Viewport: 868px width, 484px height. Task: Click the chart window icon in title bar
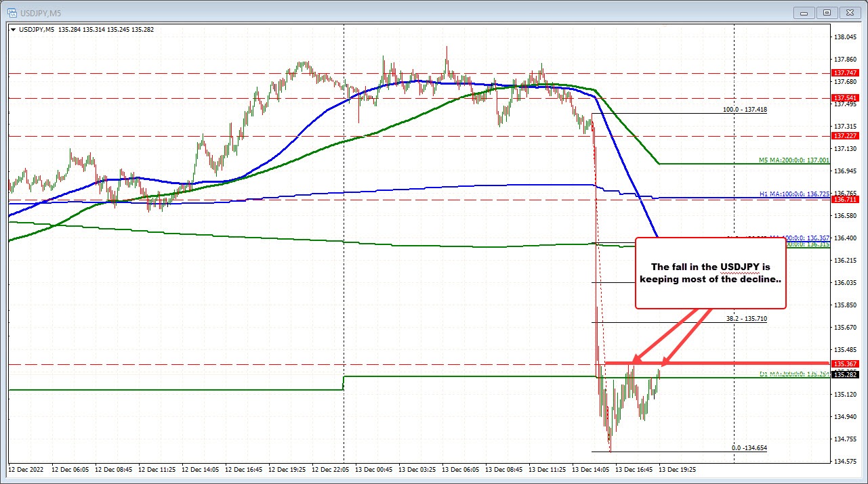coord(11,12)
